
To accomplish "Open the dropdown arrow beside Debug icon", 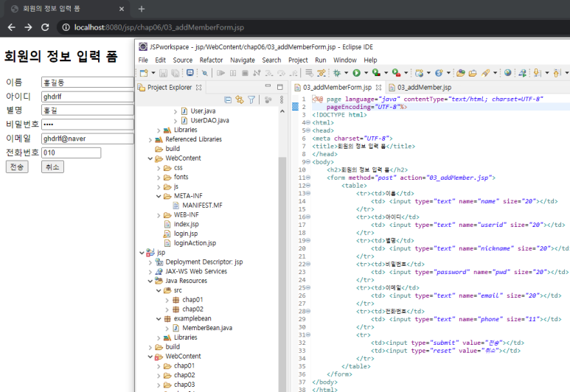I will pos(346,73).
